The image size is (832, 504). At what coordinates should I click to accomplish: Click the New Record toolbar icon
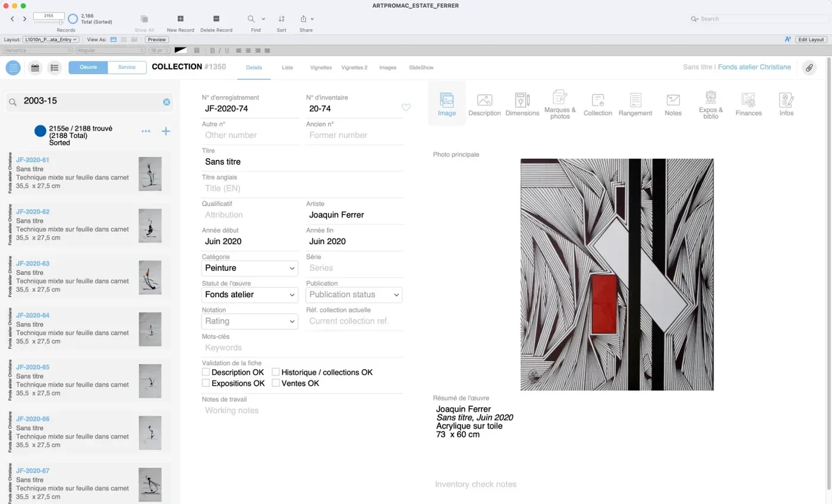coord(181,19)
